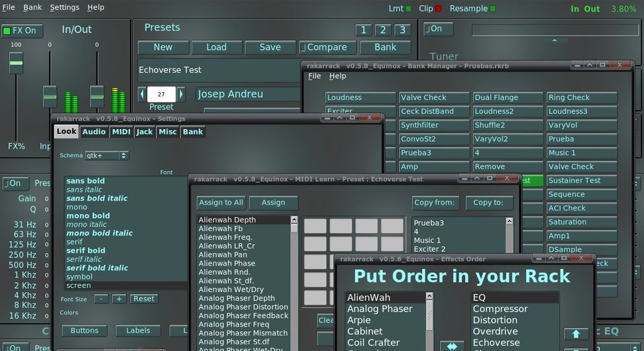Click the Assign button in MIDI Learn
The width and height of the screenshot is (644, 351).
click(x=273, y=203)
